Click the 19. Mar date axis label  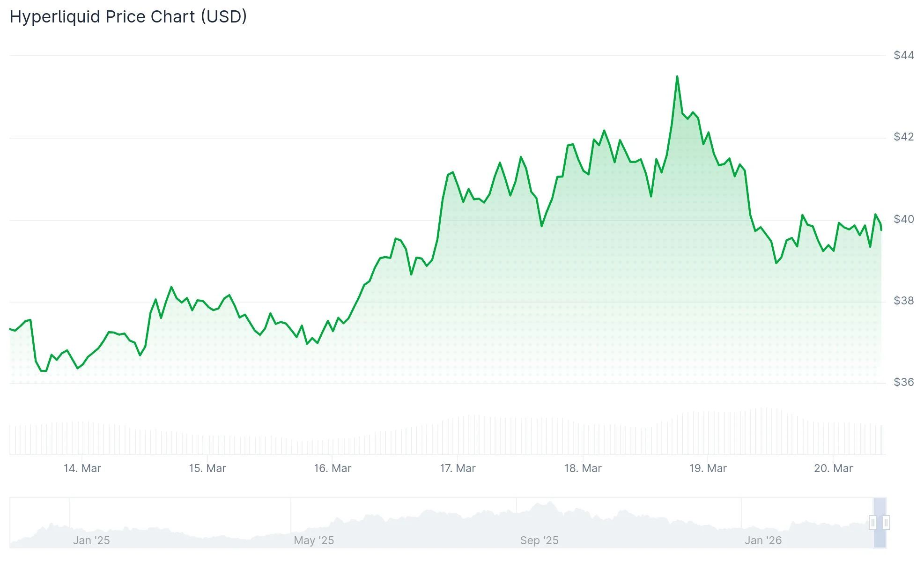708,468
